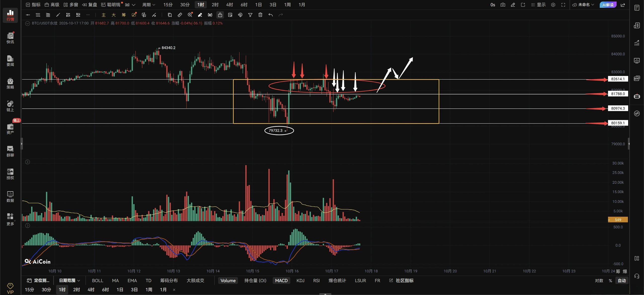Click the left panel collapse handle

(x=22, y=144)
